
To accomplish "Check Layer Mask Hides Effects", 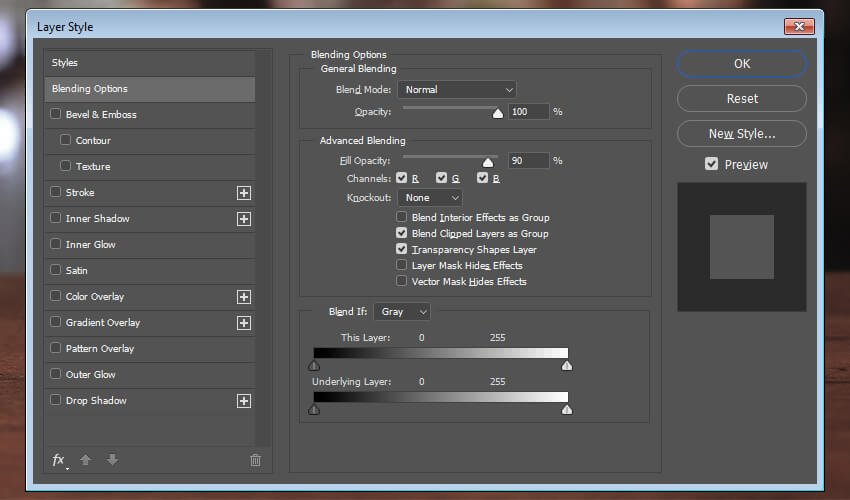I will [x=402, y=265].
